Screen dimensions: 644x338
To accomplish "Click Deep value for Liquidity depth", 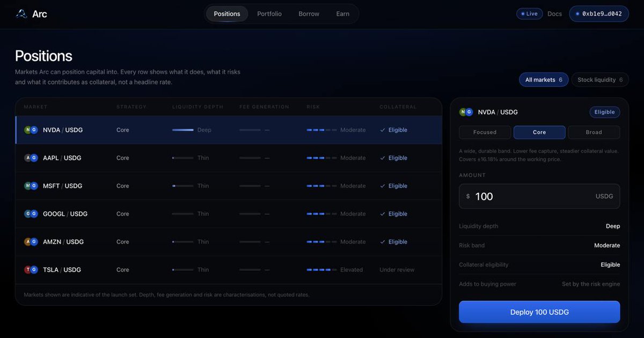I will click(613, 226).
